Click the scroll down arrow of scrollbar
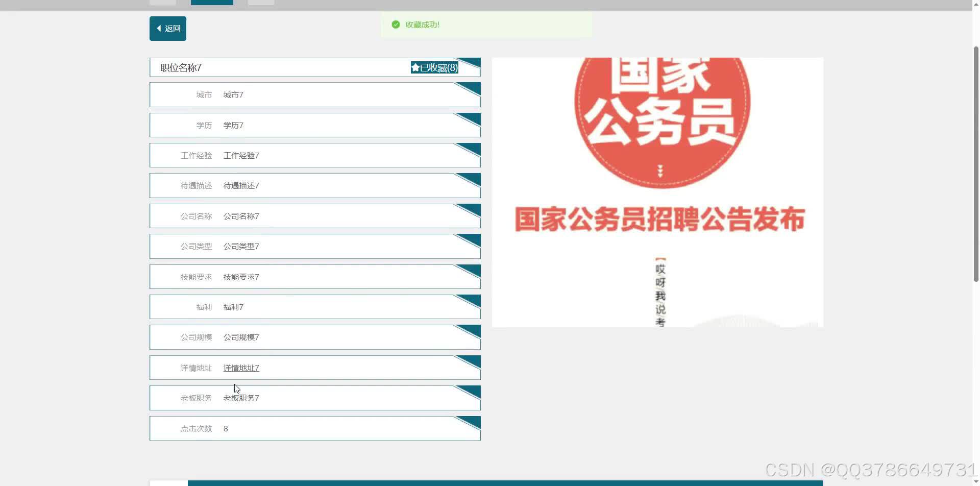This screenshot has height=486, width=980. click(x=976, y=482)
